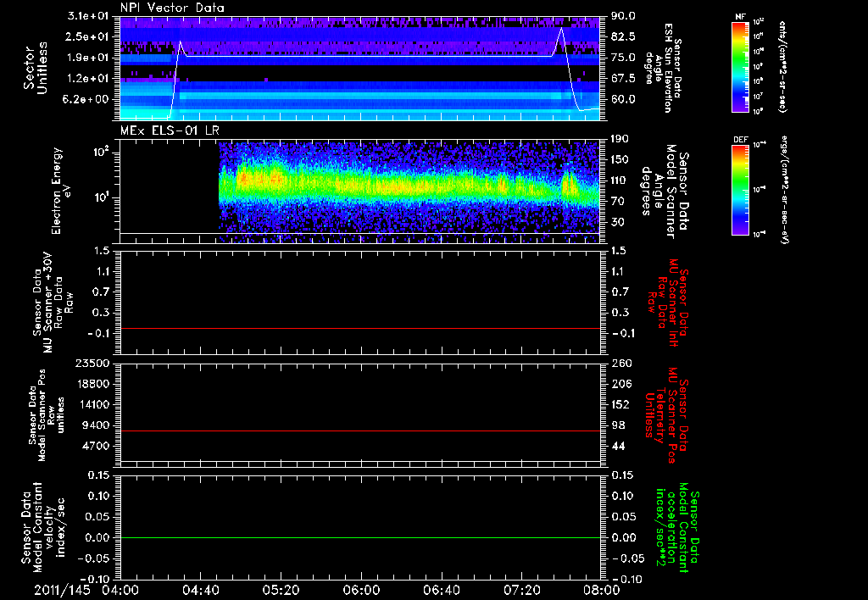Click the '3.1e+01' sector tick value

pos(88,16)
